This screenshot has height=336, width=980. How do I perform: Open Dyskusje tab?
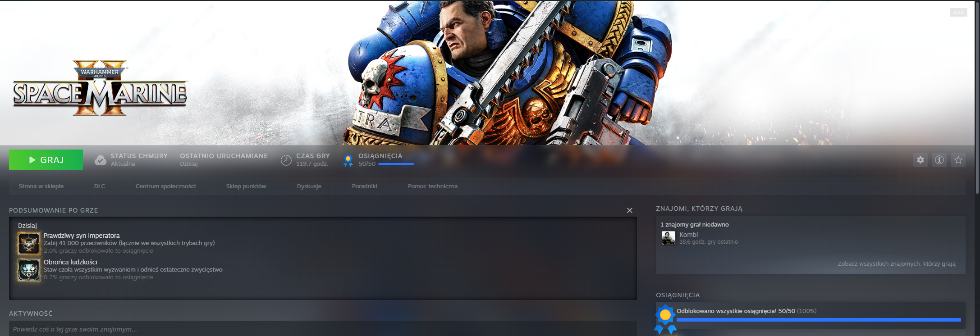click(309, 186)
